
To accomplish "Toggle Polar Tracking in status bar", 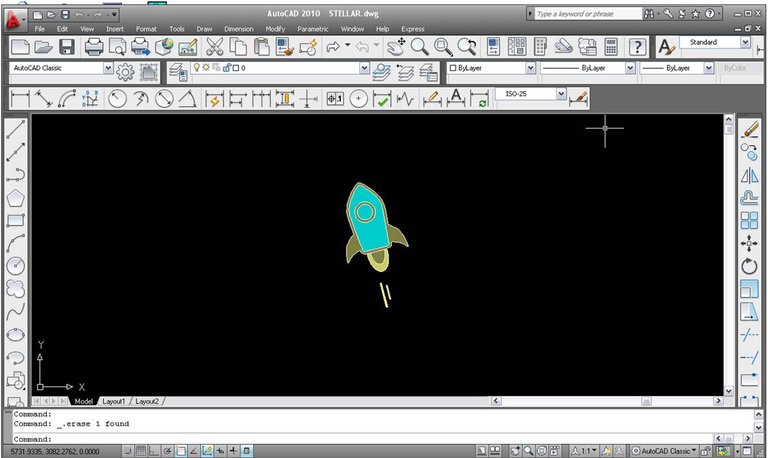I will [167, 451].
